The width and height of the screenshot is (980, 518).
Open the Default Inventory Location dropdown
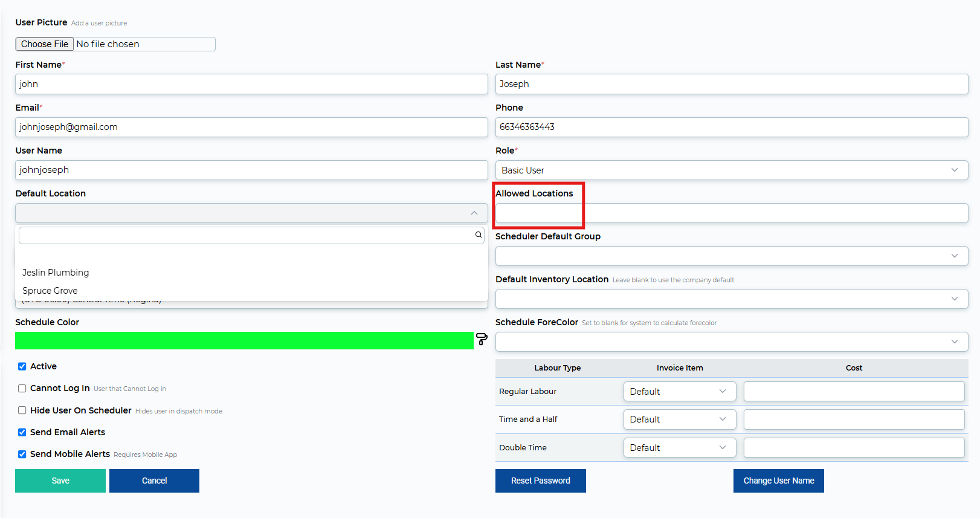tap(732, 299)
